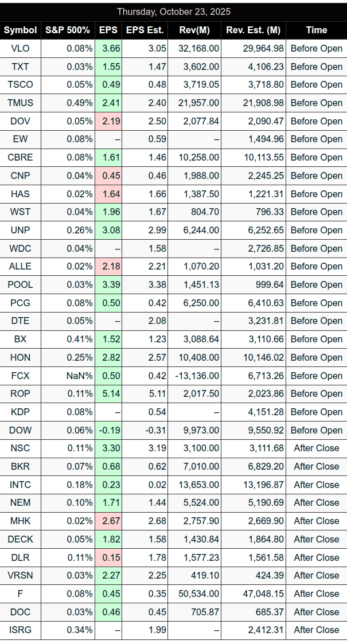Click the DECK ticker
The width and height of the screenshot is (347, 644).
point(21,539)
